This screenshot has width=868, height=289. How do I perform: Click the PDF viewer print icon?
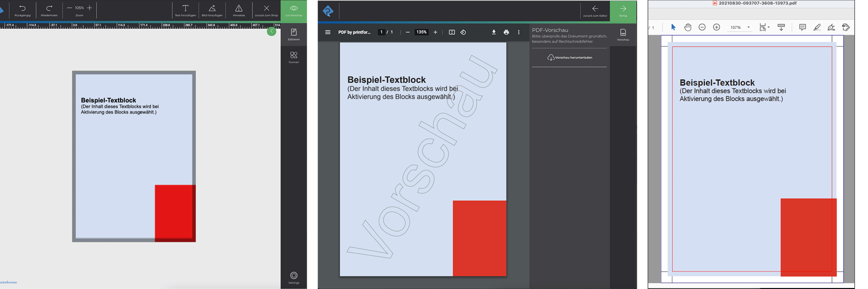coord(506,32)
